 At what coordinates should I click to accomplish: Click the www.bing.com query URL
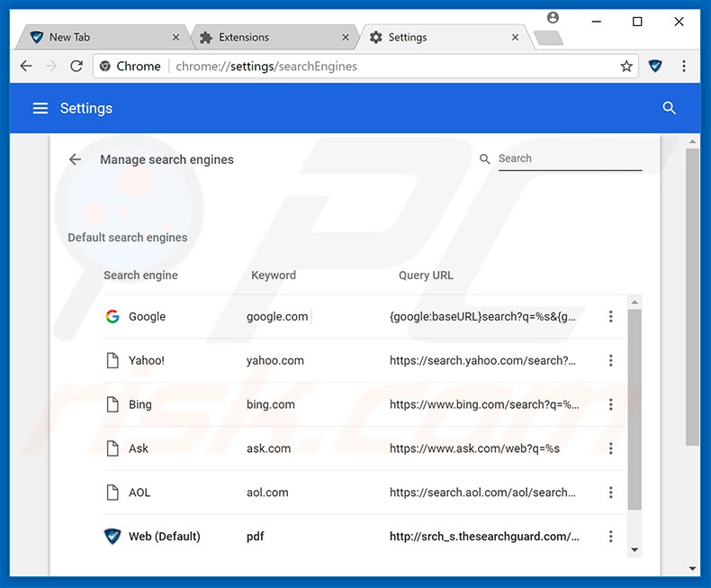pos(484,404)
